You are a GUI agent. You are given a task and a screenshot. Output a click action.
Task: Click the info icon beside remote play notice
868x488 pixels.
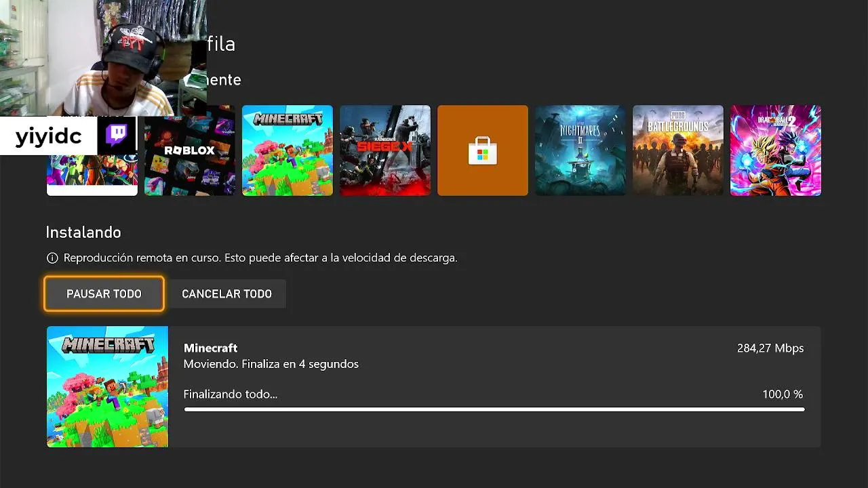pyautogui.click(x=52, y=258)
